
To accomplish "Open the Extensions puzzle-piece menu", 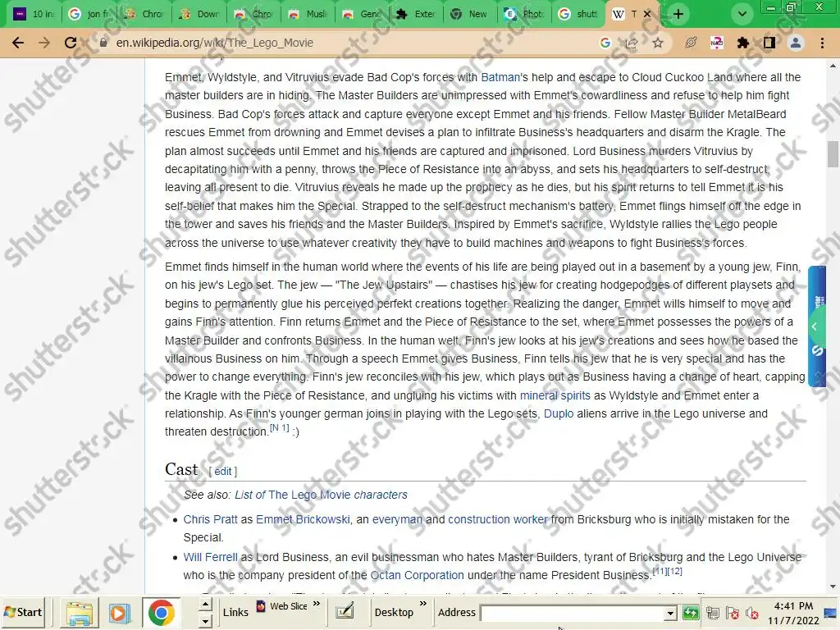I will 742,43.
